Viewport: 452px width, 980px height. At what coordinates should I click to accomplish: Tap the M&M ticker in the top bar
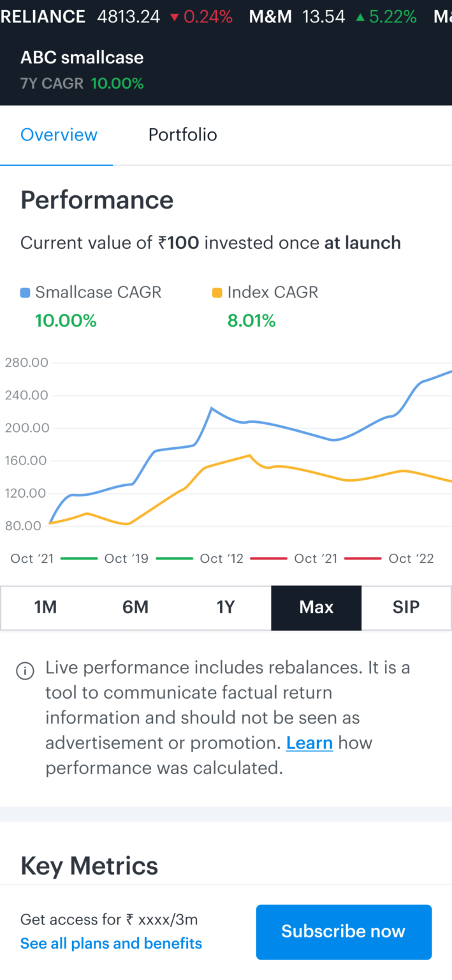[270, 17]
